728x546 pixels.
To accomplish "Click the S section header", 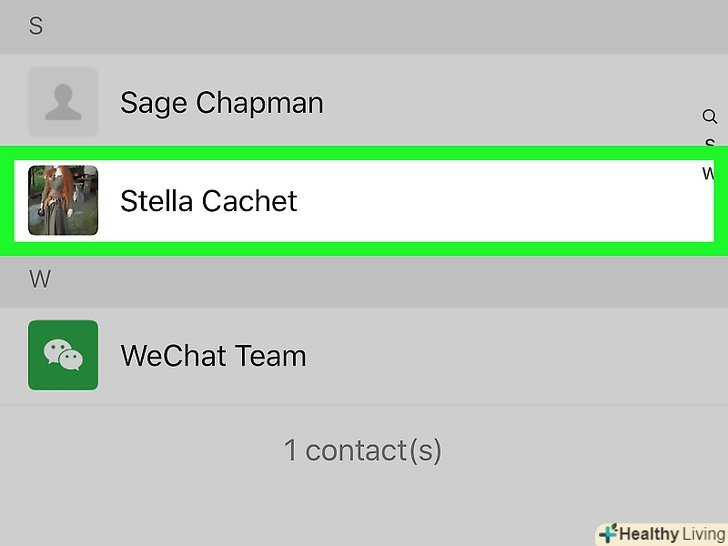I will [x=36, y=26].
